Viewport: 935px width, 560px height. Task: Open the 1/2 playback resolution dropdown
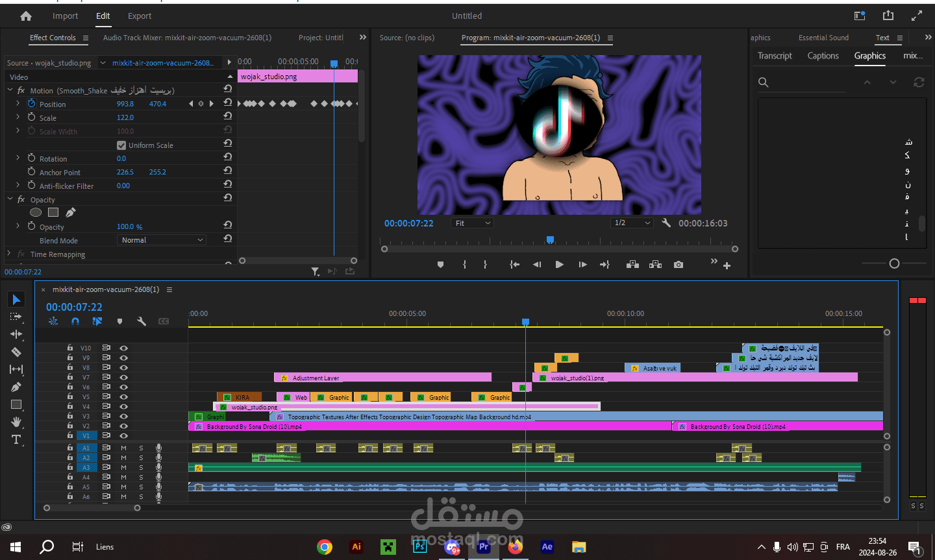(x=632, y=223)
